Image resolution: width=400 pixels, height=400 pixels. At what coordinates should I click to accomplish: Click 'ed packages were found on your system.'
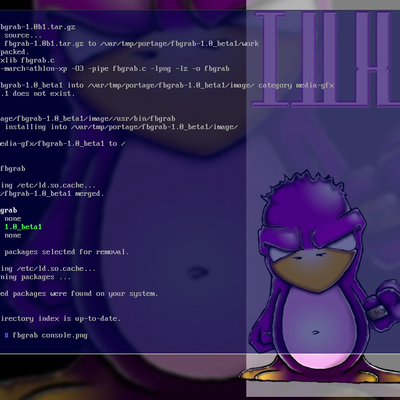[x=79, y=294]
